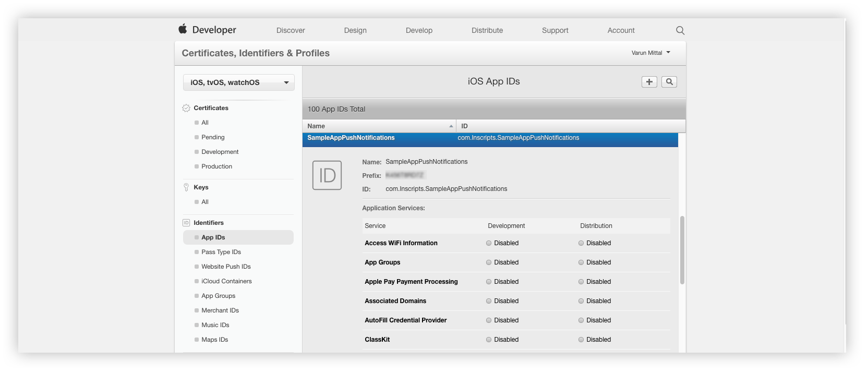Click the Identifiers section heading
Image resolution: width=868 pixels, height=373 pixels.
coord(209,223)
